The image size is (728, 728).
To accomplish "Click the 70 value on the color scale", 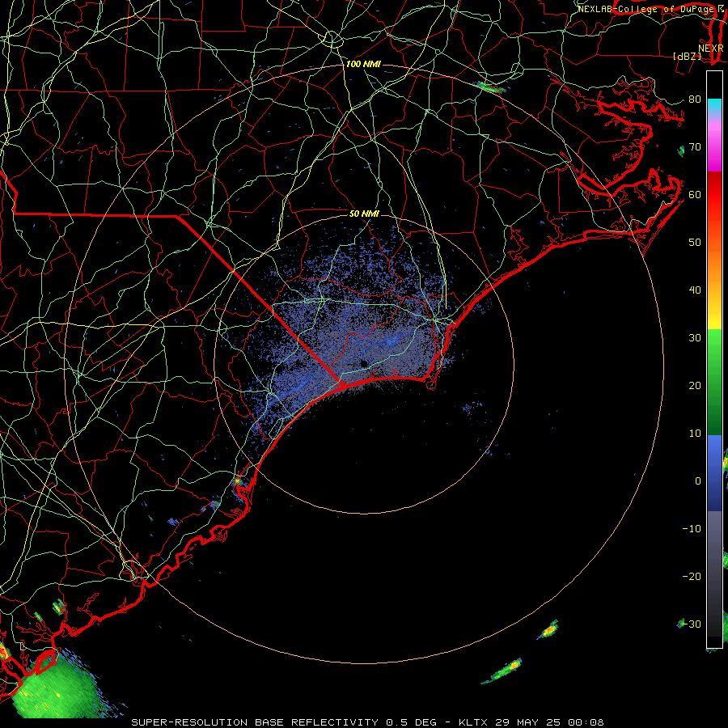I will pyautogui.click(x=695, y=147).
